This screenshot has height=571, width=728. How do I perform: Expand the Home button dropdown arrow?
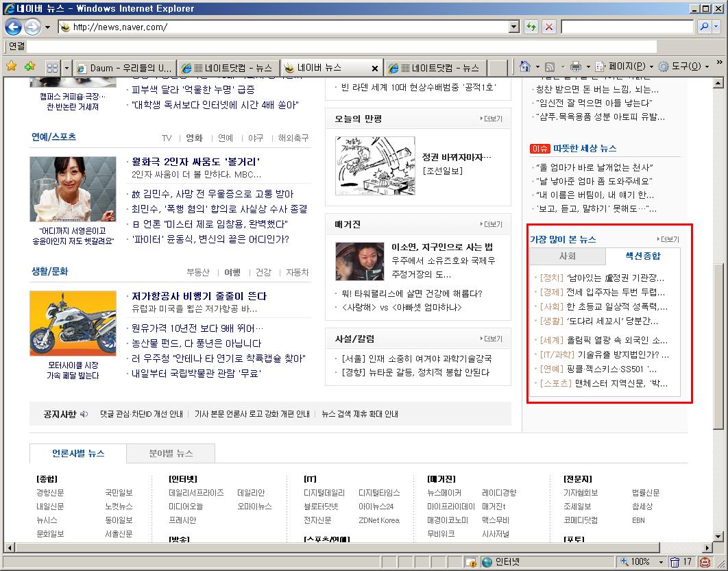pyautogui.click(x=537, y=67)
